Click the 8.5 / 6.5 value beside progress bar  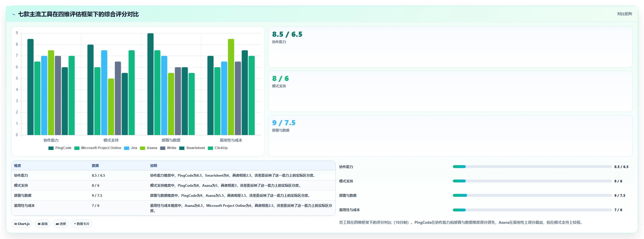[x=621, y=167]
